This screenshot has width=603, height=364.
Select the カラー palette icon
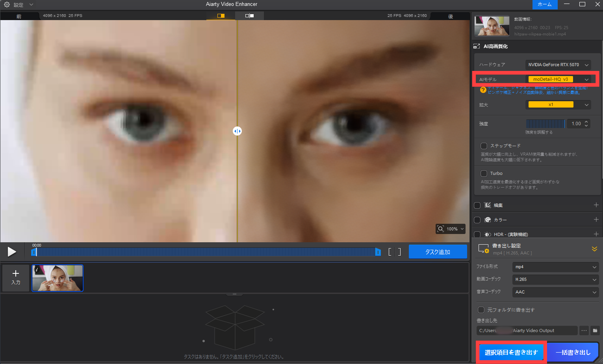488,219
